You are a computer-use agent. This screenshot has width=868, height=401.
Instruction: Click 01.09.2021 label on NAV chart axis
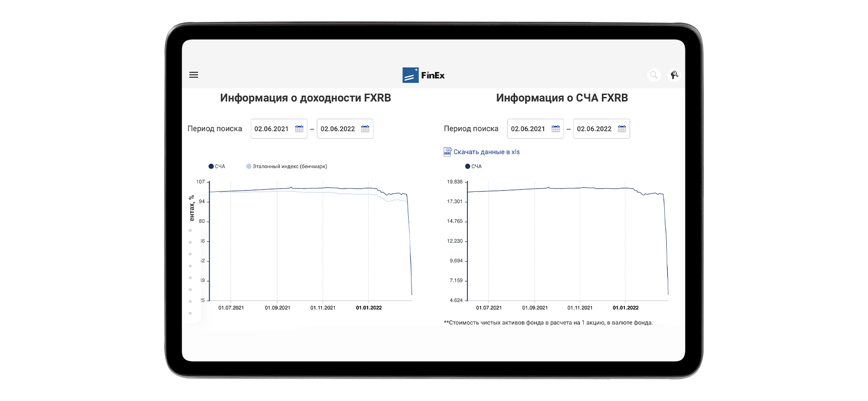coord(535,308)
